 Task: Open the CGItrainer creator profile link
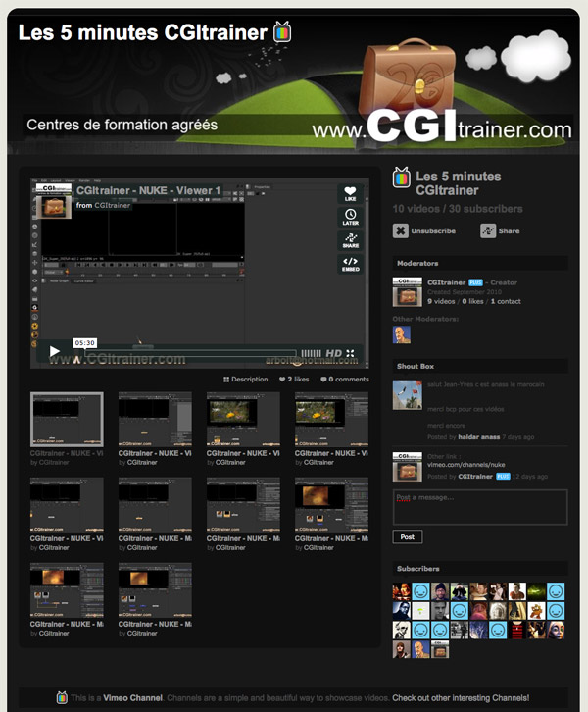(447, 282)
